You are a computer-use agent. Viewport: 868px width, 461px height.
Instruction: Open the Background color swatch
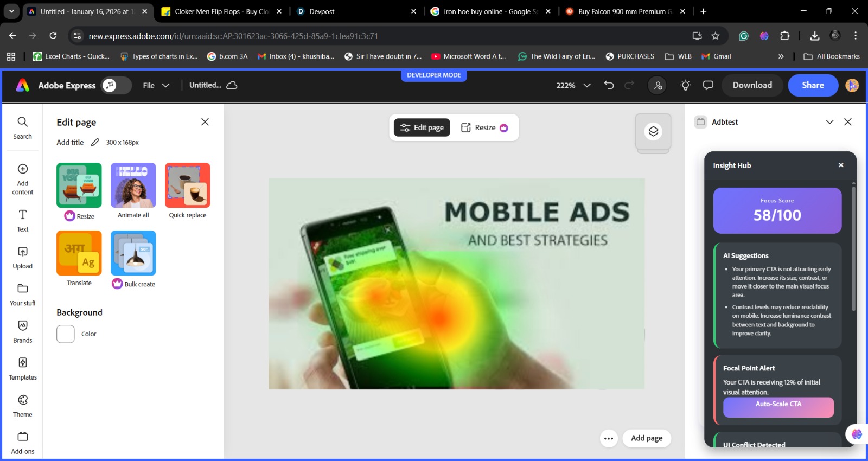[x=66, y=334]
